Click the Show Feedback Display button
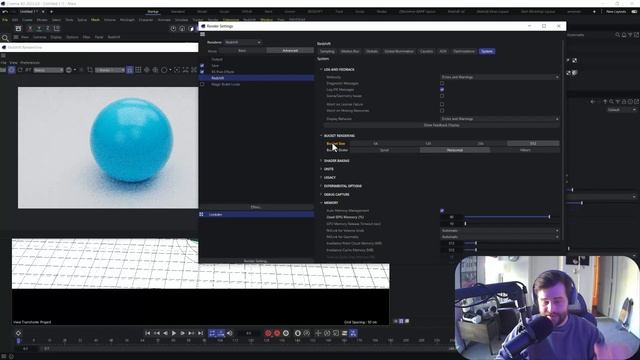This screenshot has height=360, width=640. [441, 125]
